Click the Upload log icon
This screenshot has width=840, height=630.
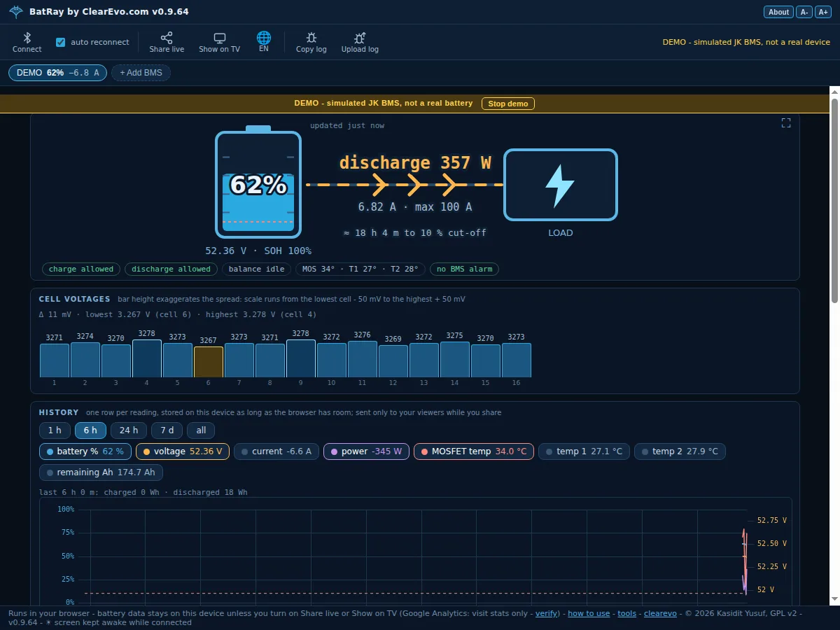tap(360, 38)
